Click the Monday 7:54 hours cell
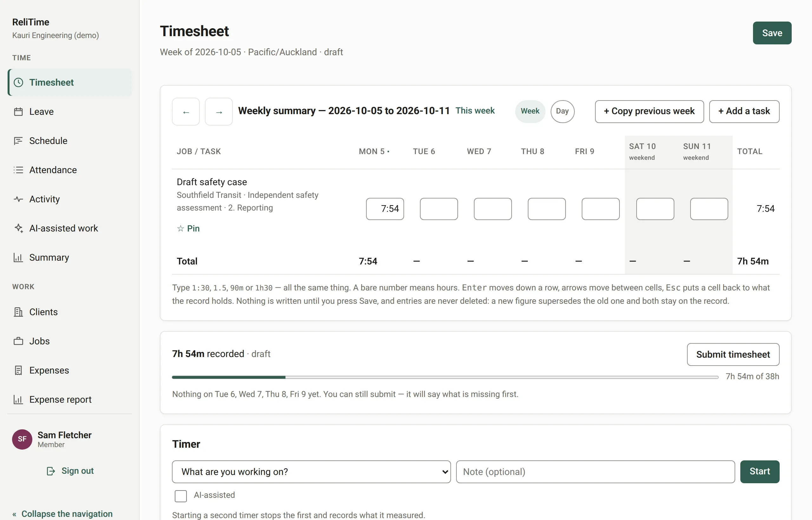The image size is (812, 520). pyautogui.click(x=385, y=209)
